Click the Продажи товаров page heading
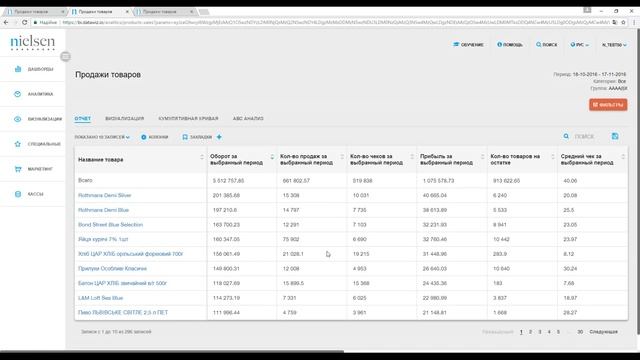 [108, 75]
